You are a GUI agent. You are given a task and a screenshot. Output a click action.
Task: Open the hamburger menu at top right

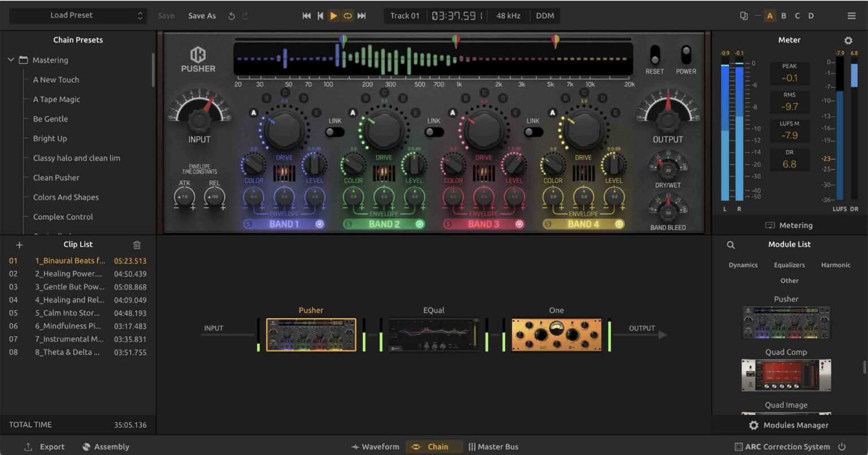[x=851, y=16]
